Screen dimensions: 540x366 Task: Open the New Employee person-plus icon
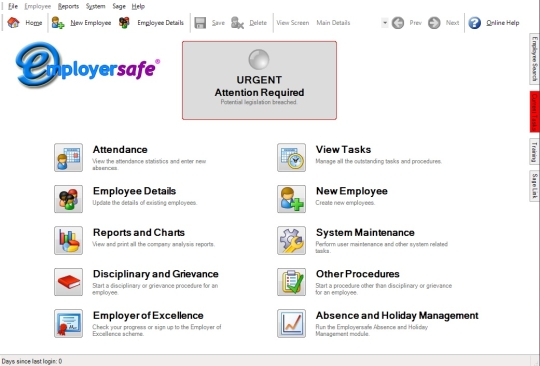click(x=291, y=199)
